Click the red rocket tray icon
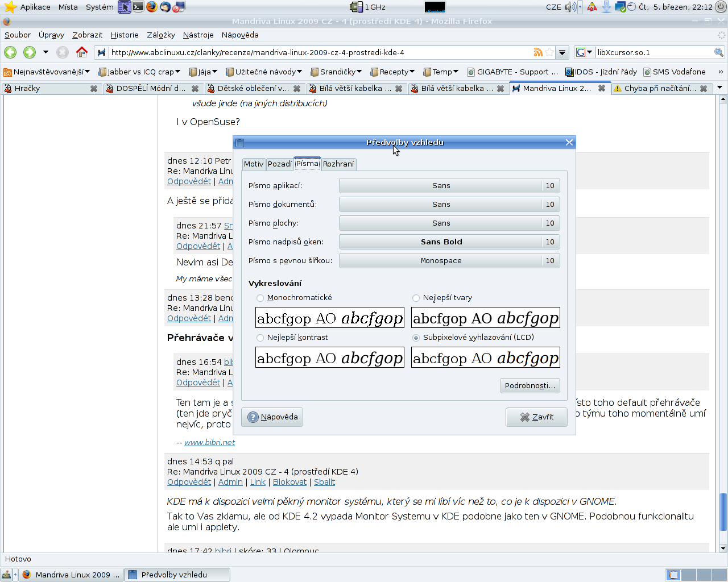 (592, 7)
